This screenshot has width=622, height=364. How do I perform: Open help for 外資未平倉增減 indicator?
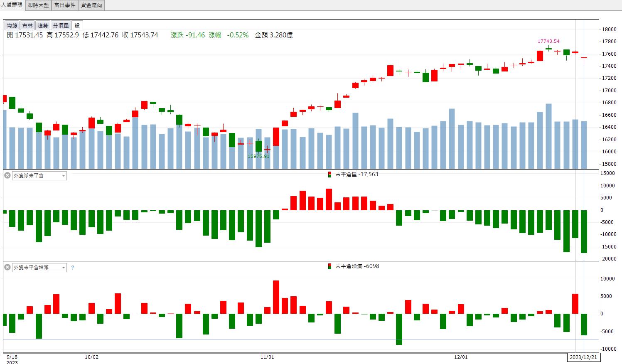point(73,268)
